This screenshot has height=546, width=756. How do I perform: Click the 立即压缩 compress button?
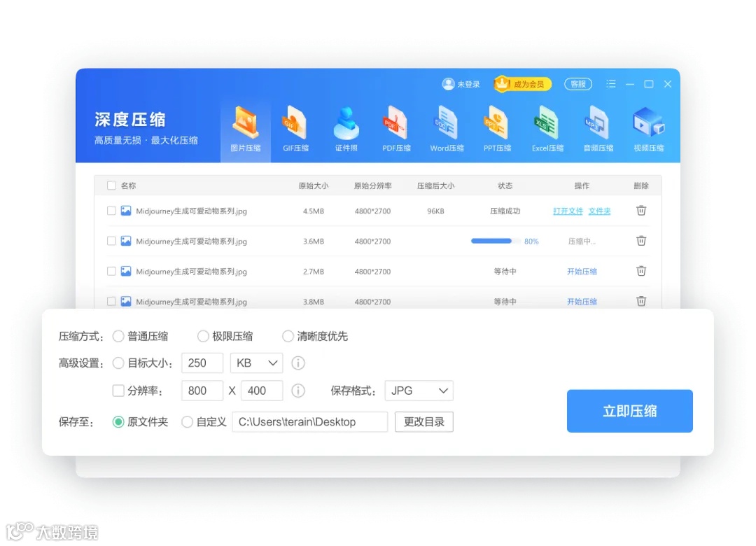[x=629, y=411]
